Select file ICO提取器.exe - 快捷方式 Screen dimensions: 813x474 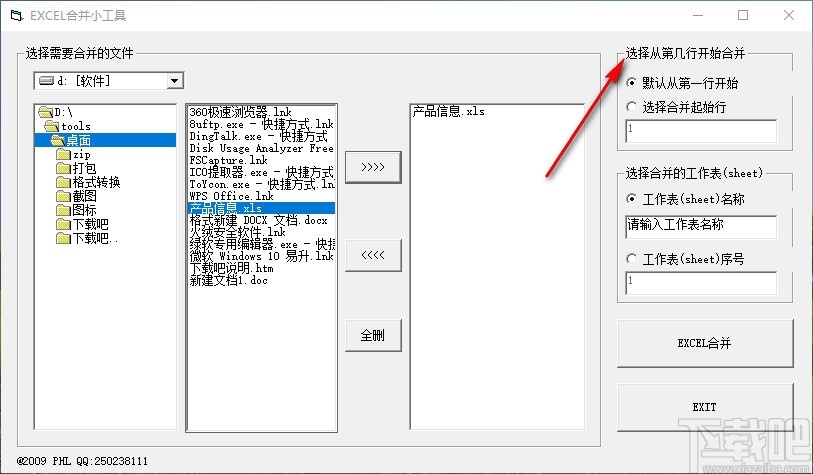(261, 172)
